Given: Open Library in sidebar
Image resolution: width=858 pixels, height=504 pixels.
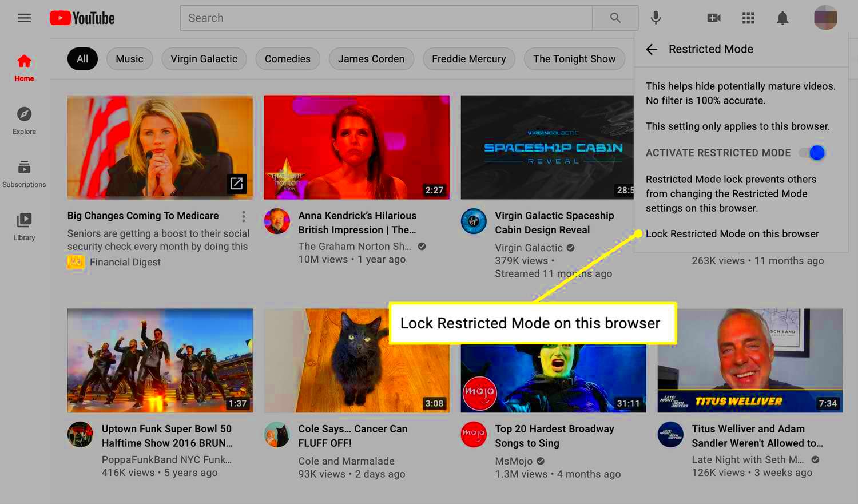Looking at the screenshot, I should coord(24,228).
